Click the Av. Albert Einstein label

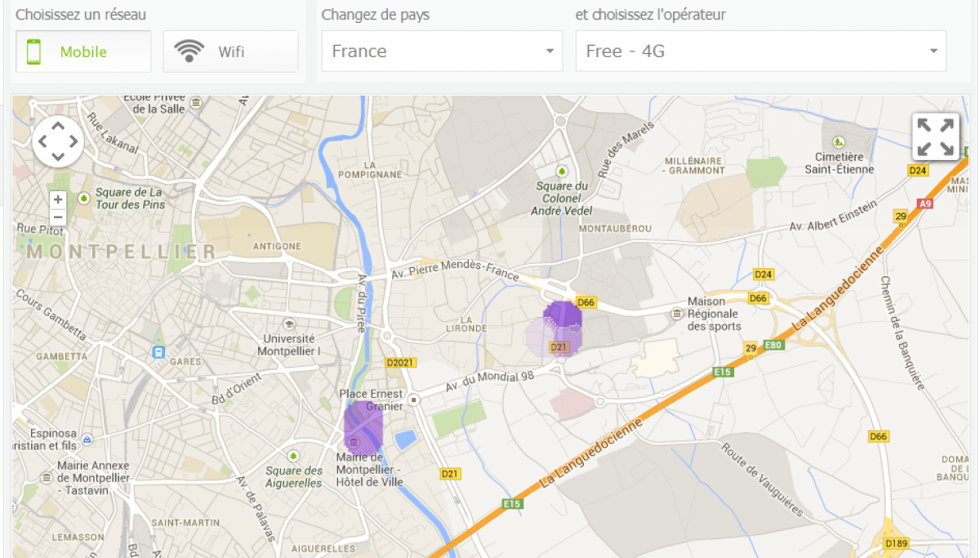[x=833, y=215]
